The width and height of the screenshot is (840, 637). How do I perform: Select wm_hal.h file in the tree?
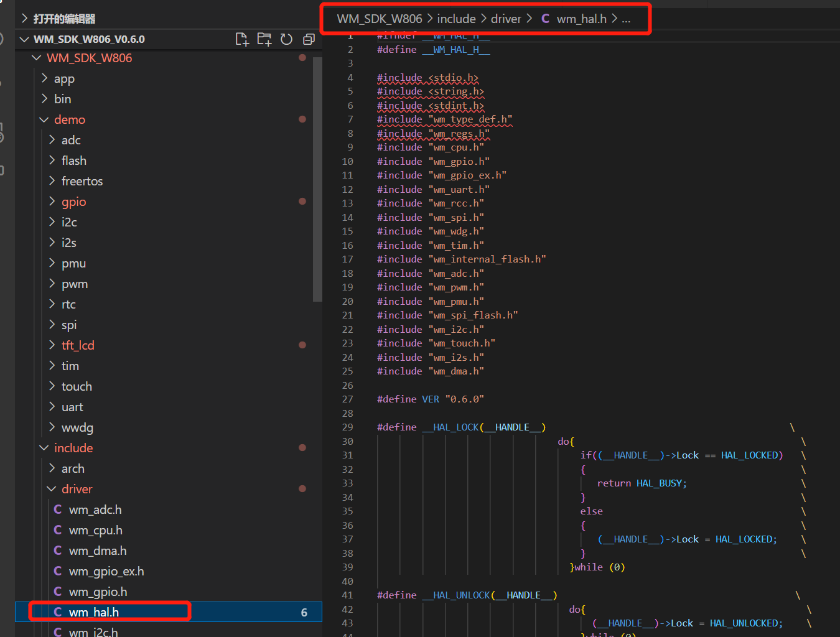[x=168, y=612]
